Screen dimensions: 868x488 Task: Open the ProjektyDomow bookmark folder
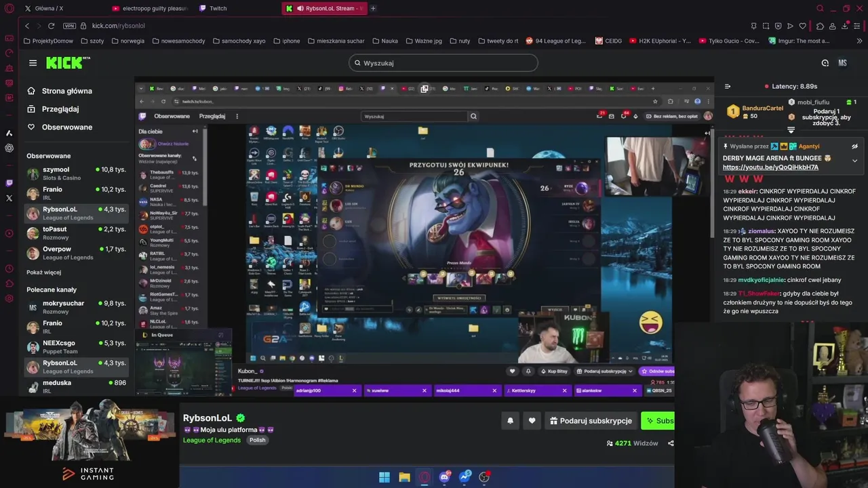click(x=47, y=41)
